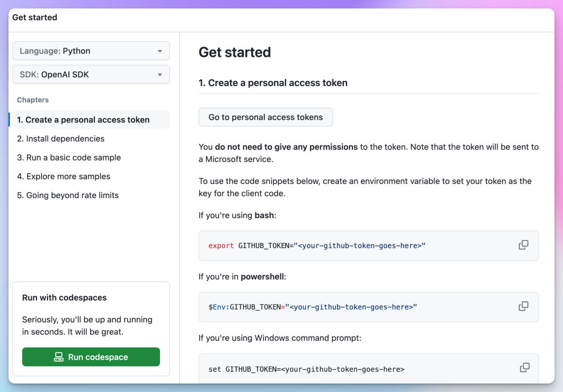
Task: Click the Language dropdown arrow
Action: pyautogui.click(x=160, y=51)
